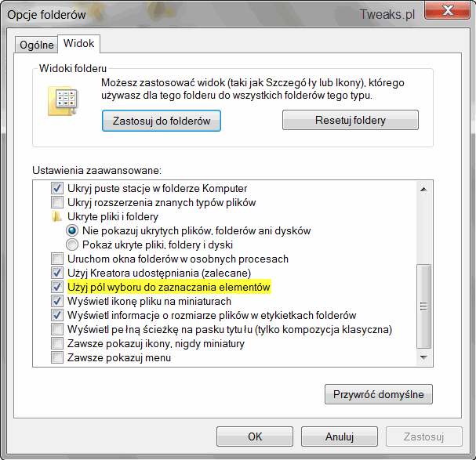Enable Zawsze pokazuj menu checkbox
Image resolution: width=476 pixels, height=460 pixels.
pyautogui.click(x=57, y=358)
